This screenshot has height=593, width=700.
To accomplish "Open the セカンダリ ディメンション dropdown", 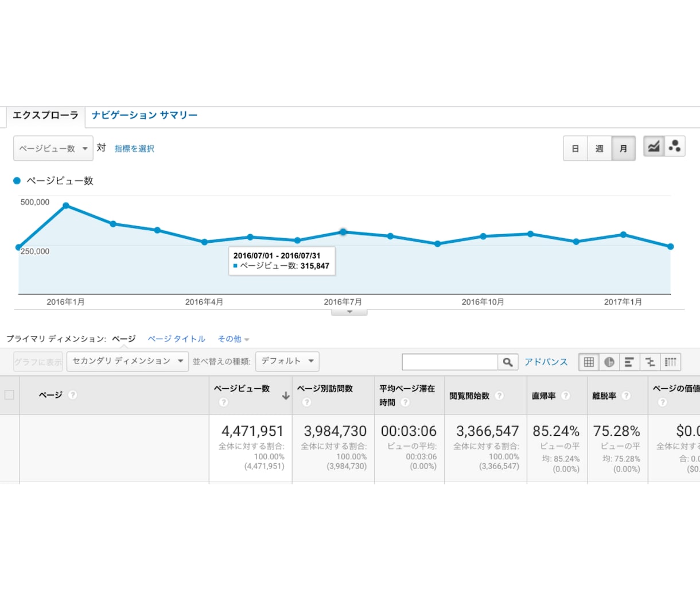I will tap(127, 361).
